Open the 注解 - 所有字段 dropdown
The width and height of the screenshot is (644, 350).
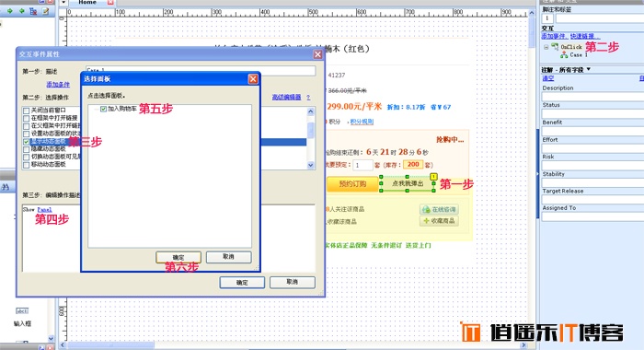[589, 69]
